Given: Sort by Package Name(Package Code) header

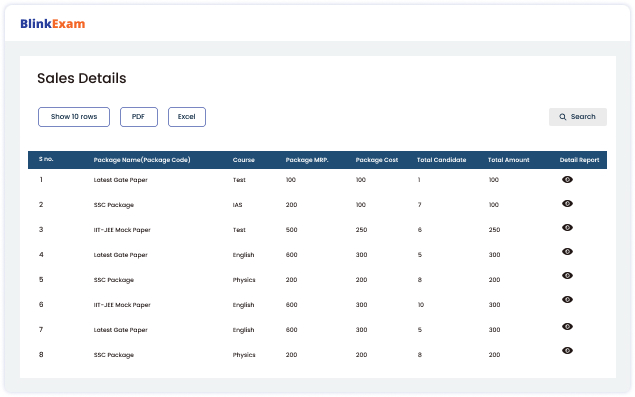Looking at the screenshot, I should click(142, 160).
